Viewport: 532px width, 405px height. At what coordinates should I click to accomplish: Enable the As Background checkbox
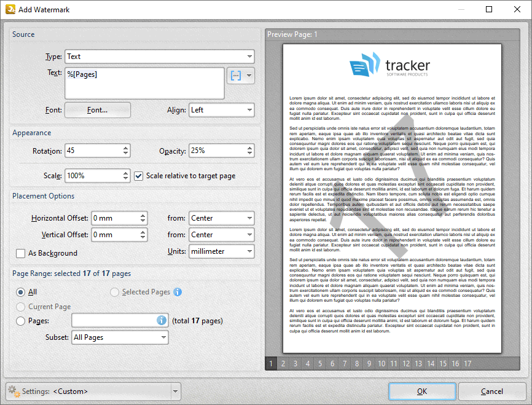[x=20, y=253]
